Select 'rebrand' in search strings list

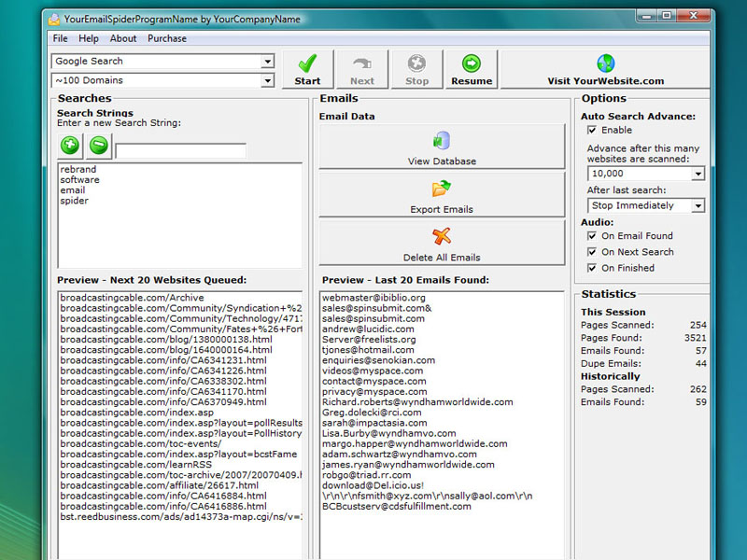coord(78,170)
